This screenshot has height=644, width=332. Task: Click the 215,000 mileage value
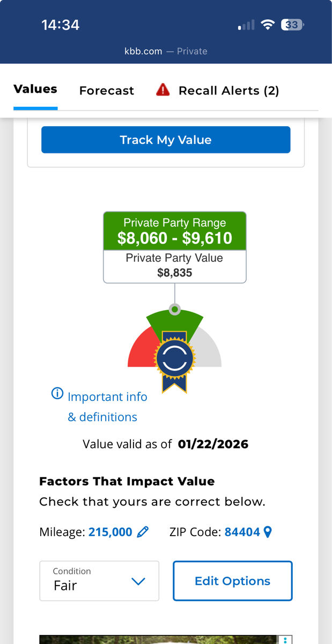coord(110,532)
